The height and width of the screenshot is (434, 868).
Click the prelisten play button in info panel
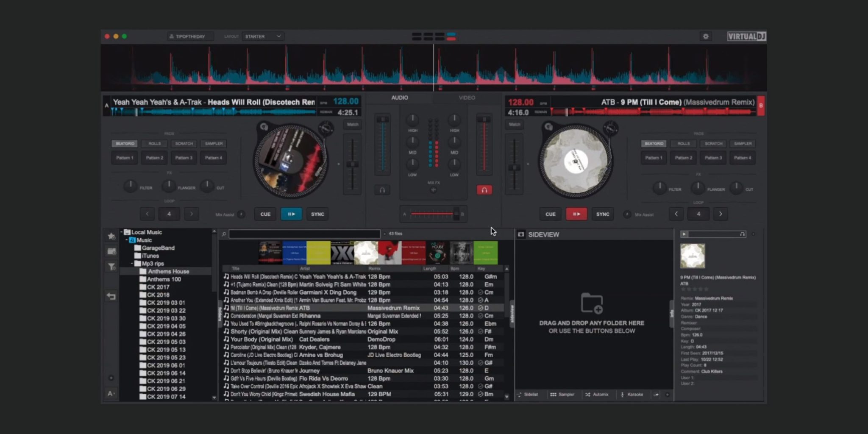(x=684, y=234)
